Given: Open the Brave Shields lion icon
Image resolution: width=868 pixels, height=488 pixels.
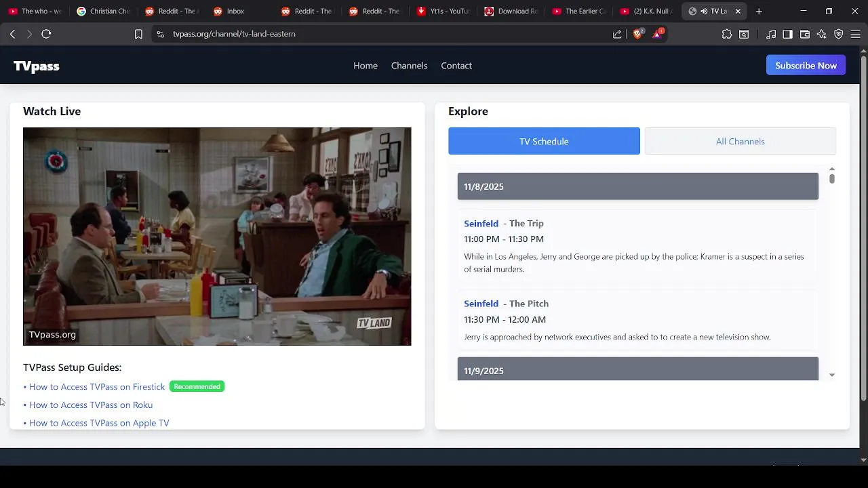Looking at the screenshot, I should point(637,34).
